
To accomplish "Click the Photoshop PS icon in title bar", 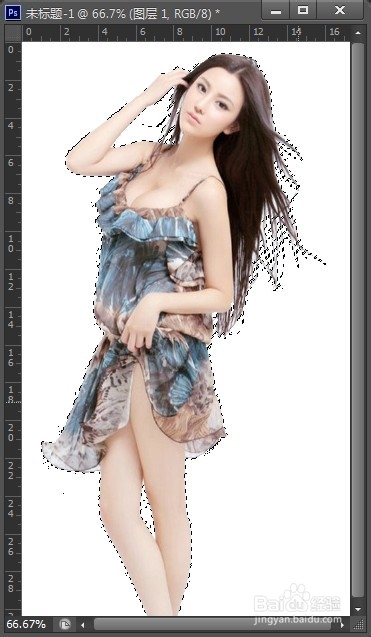I will (13, 13).
